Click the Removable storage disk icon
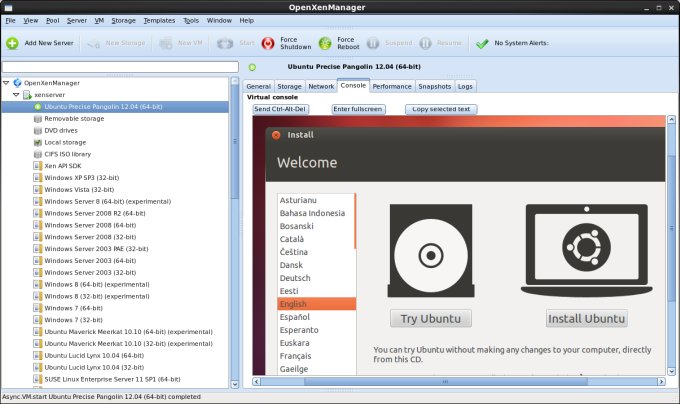This screenshot has width=680, height=404. click(x=38, y=119)
